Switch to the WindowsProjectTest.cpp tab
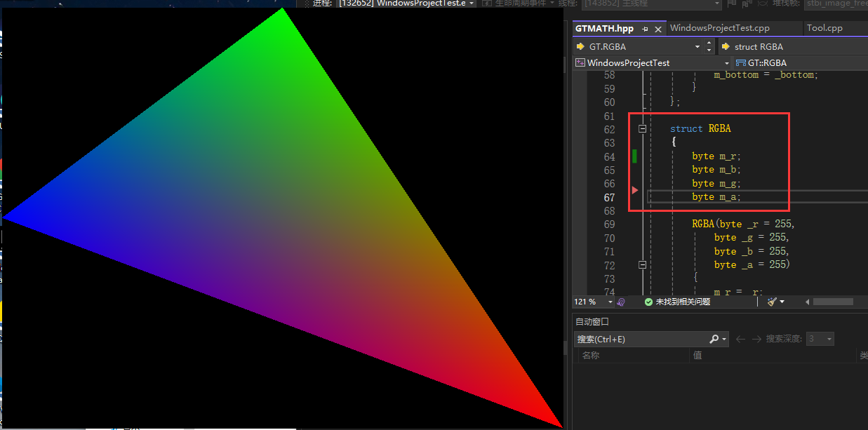 [719, 28]
